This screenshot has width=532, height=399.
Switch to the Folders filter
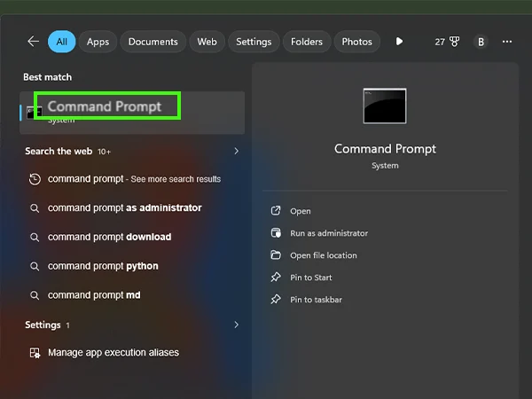(307, 42)
